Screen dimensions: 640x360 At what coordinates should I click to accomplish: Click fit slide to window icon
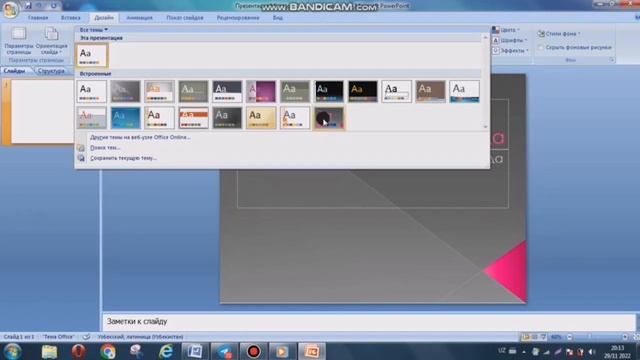[636, 337]
